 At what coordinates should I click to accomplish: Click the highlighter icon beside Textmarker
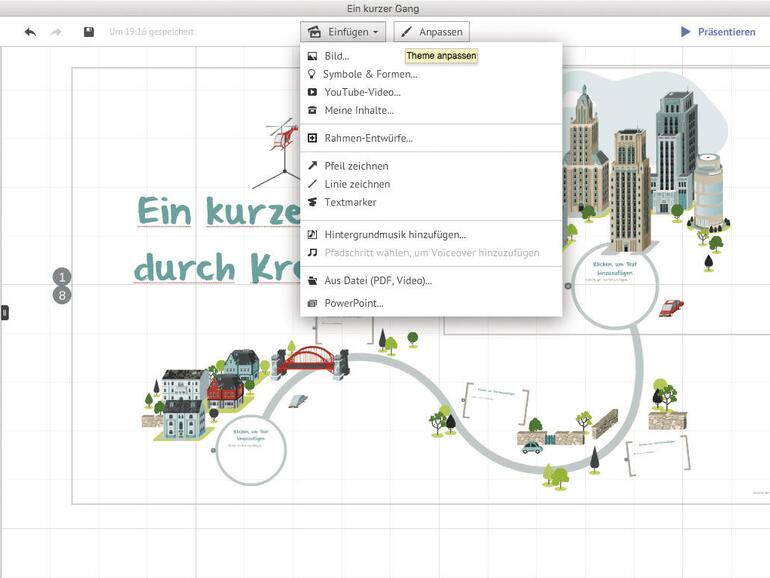click(x=312, y=202)
